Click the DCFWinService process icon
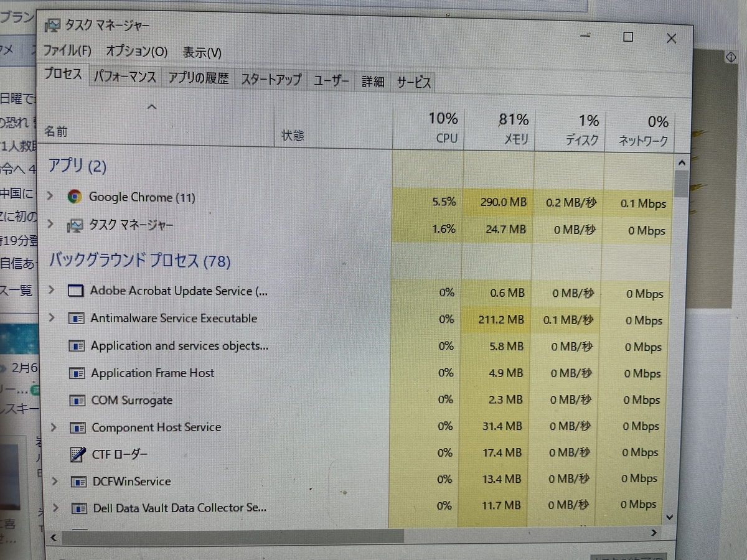This screenshot has width=747, height=560. [78, 482]
